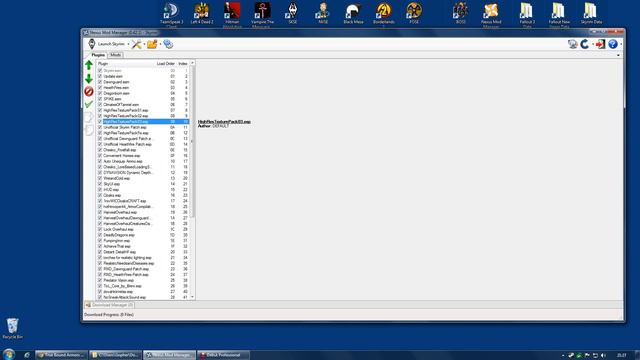The height and width of the screenshot is (360, 640).
Task: Open Borderlands 2 desktop shortcut
Action: [x=384, y=14]
